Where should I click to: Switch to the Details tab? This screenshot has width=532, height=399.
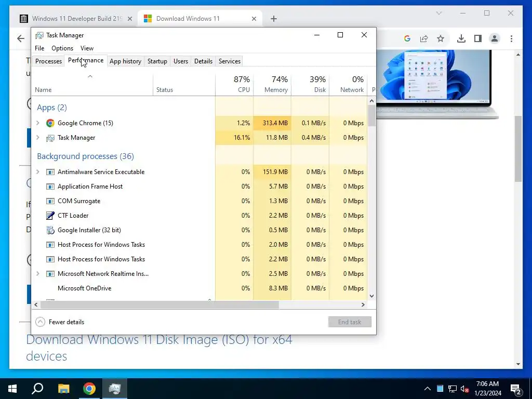click(x=203, y=61)
